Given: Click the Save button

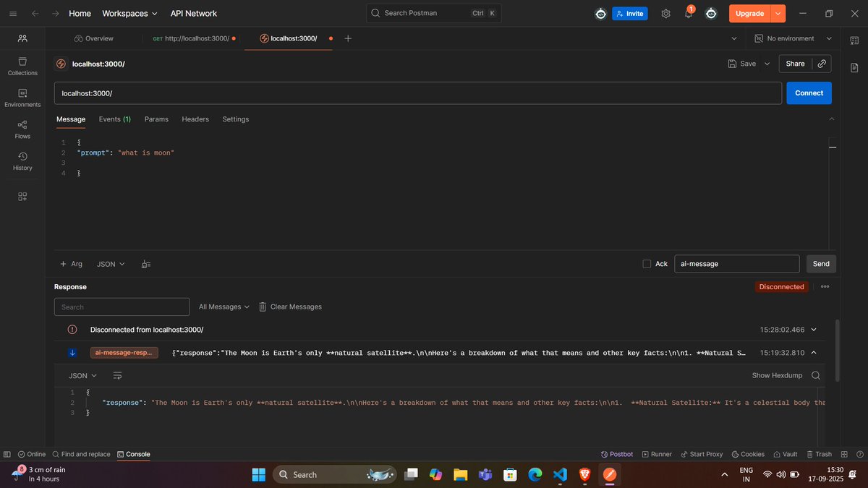Looking at the screenshot, I should [742, 64].
